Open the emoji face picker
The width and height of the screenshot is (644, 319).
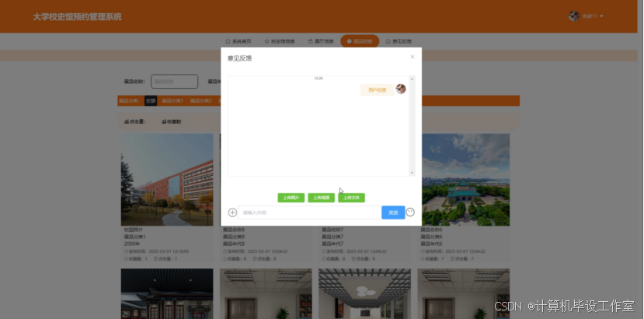pos(410,212)
